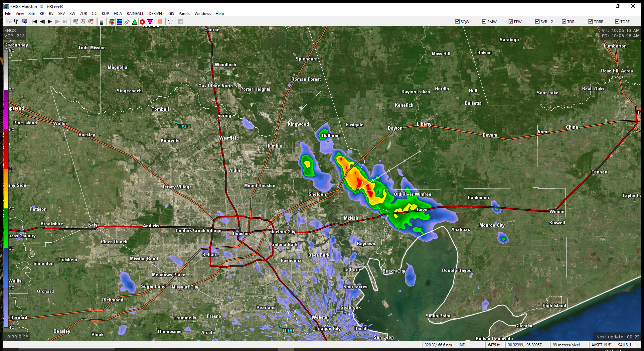
Task: Click the reset zoom magnifier icon
Action: [x=91, y=22]
